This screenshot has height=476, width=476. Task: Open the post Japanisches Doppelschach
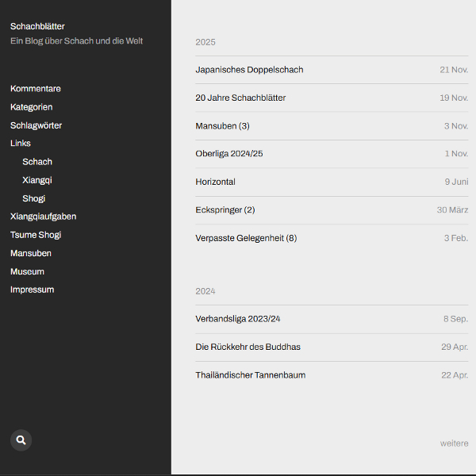tap(249, 70)
